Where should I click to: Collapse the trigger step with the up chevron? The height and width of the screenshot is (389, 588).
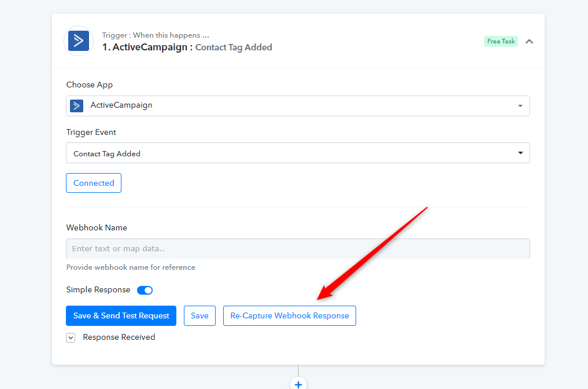[529, 41]
